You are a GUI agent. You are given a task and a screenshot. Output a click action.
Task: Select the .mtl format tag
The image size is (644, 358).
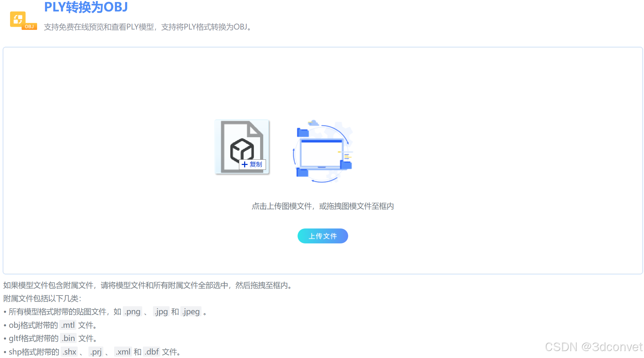point(68,325)
